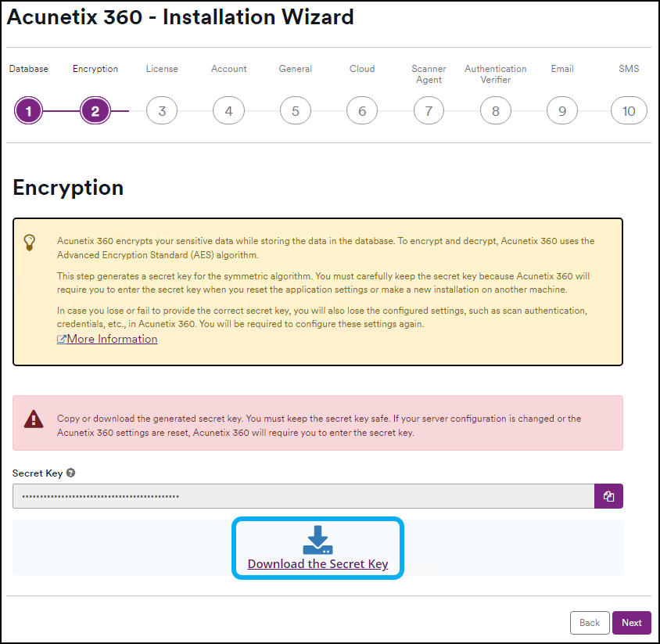Click the Email step label

[562, 69]
